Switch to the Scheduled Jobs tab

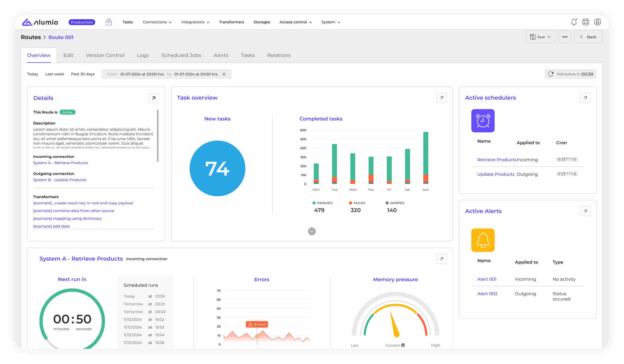181,55
